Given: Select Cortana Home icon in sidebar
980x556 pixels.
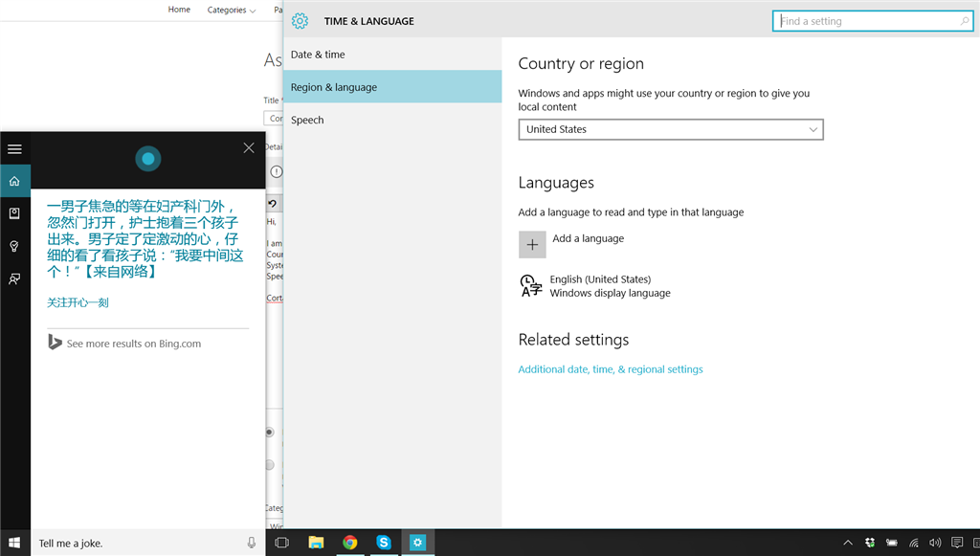Looking at the screenshot, I should (14, 181).
